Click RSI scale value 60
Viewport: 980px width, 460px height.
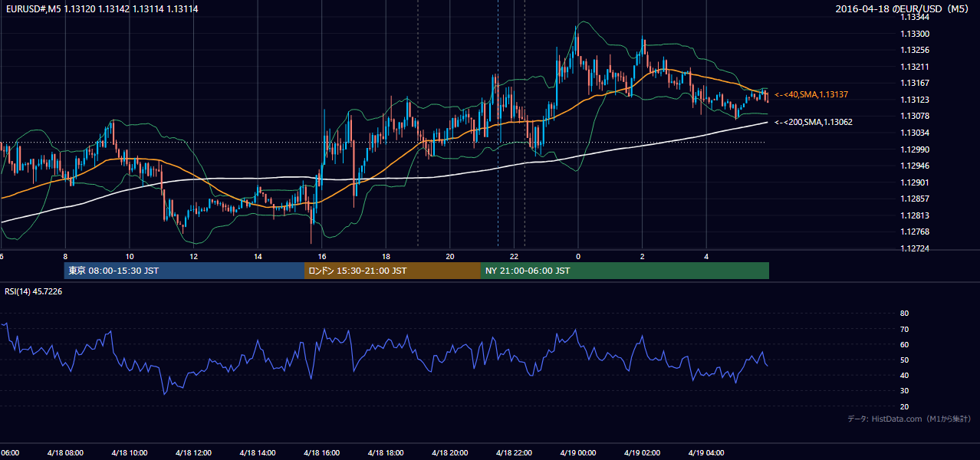pos(904,344)
